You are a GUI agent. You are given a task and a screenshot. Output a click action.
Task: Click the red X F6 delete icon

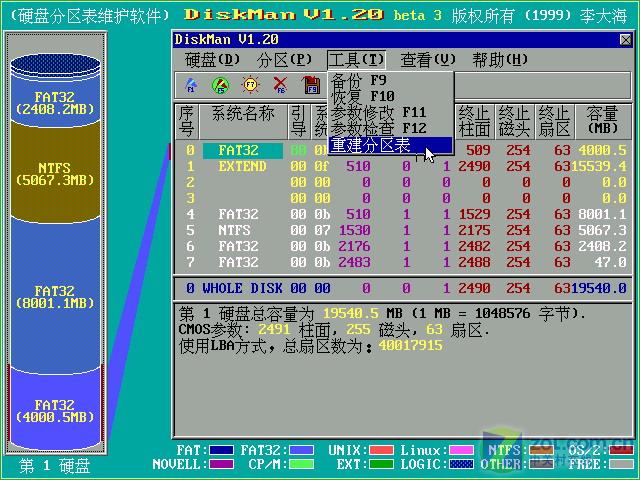280,85
